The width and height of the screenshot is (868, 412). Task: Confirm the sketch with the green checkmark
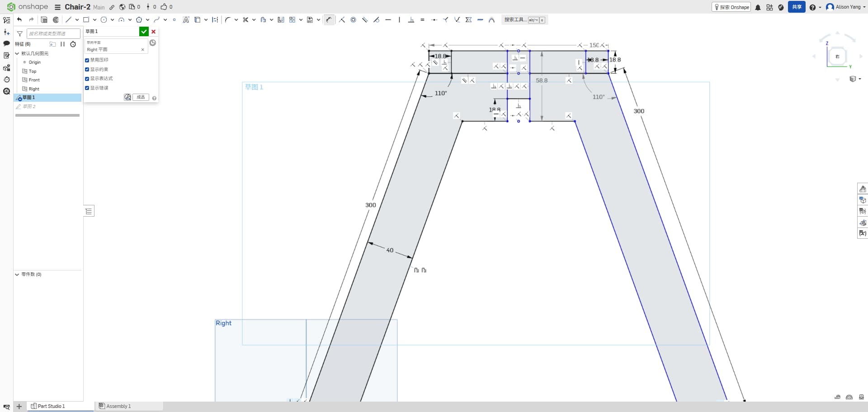(144, 31)
